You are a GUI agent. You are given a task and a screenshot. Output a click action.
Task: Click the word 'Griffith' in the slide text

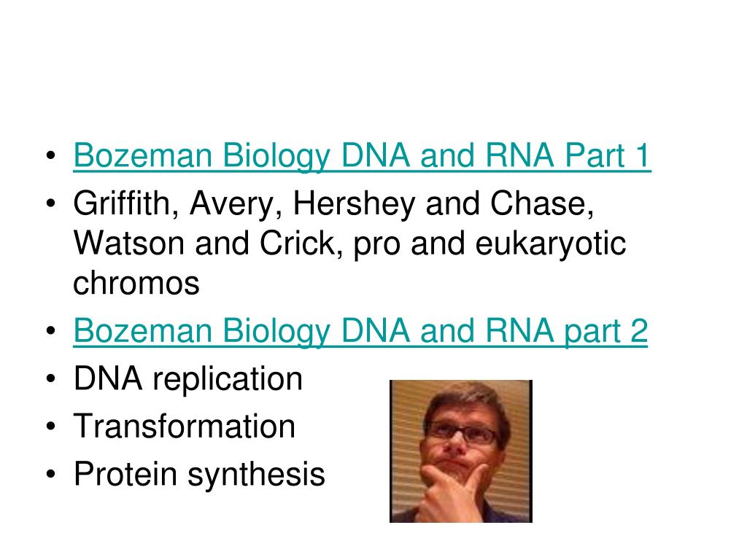125,205
